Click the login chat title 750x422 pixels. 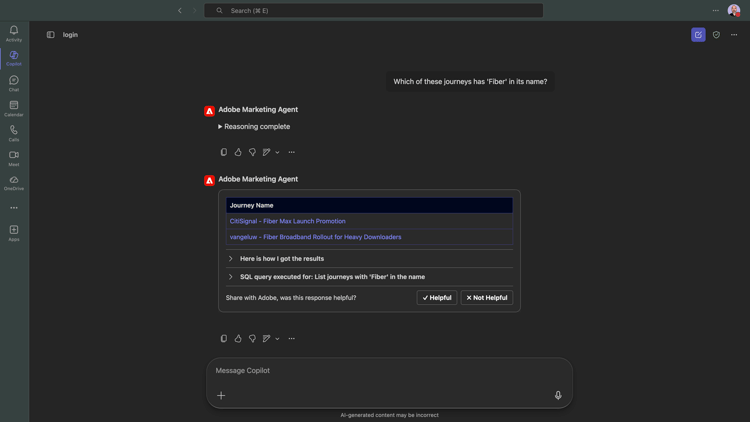70,34
